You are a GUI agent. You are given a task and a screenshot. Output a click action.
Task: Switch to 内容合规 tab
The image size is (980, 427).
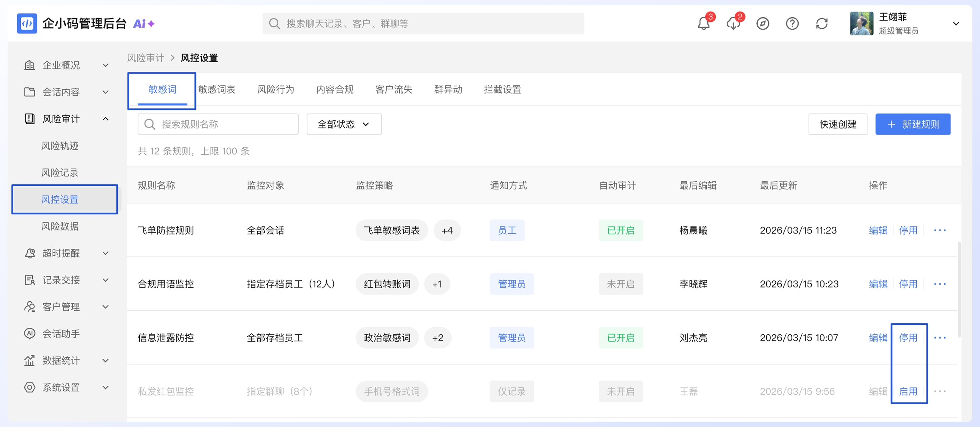pyautogui.click(x=335, y=90)
